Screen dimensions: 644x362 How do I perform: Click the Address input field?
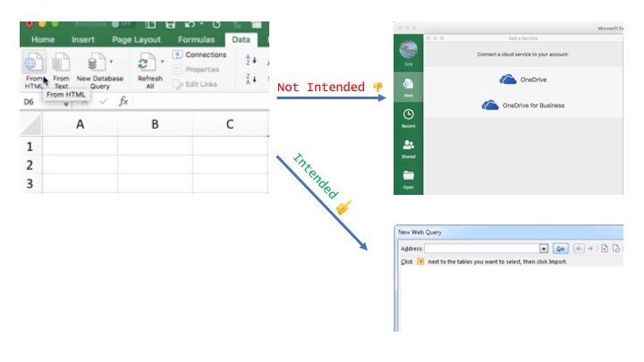(482, 248)
